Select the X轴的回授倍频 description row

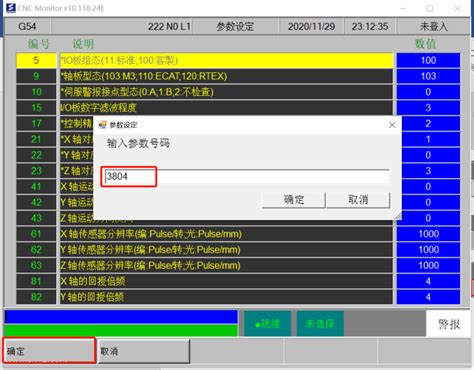tap(226, 281)
